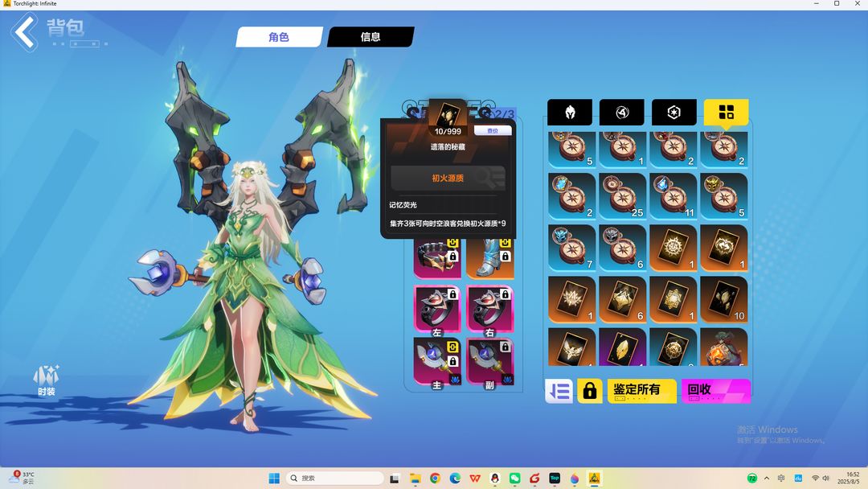The height and width of the screenshot is (489, 868).
Task: Open the weather widget showing 33°C
Action: coord(23,478)
